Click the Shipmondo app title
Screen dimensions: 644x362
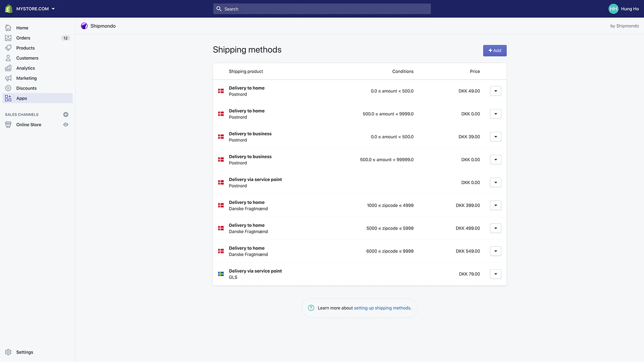(103, 26)
